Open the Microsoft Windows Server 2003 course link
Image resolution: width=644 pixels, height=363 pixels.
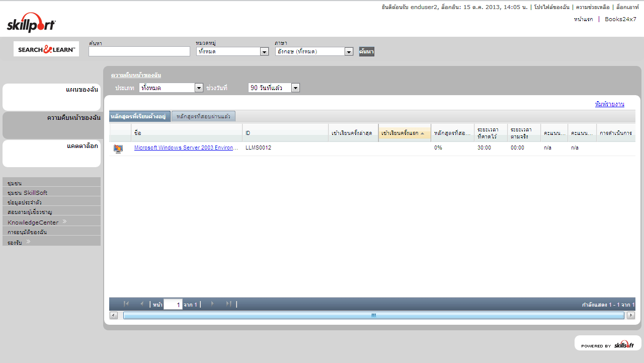[186, 148]
